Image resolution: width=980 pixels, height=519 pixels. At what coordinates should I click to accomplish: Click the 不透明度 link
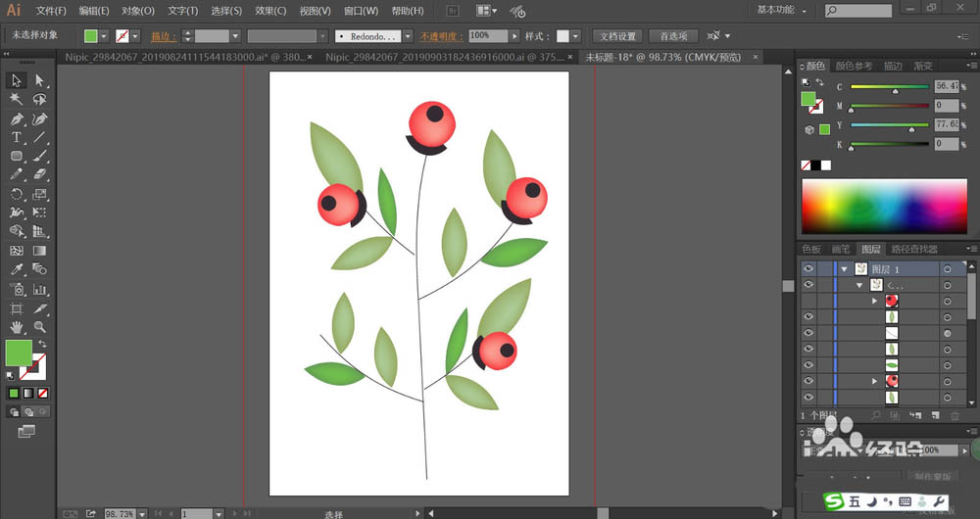[441, 36]
